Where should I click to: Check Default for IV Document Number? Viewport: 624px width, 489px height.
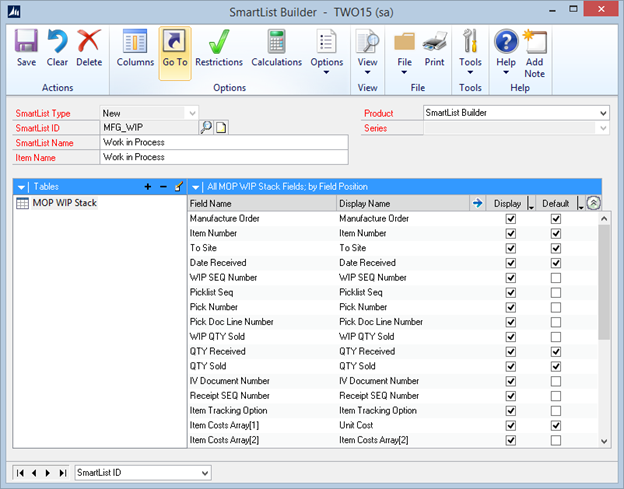tap(556, 381)
